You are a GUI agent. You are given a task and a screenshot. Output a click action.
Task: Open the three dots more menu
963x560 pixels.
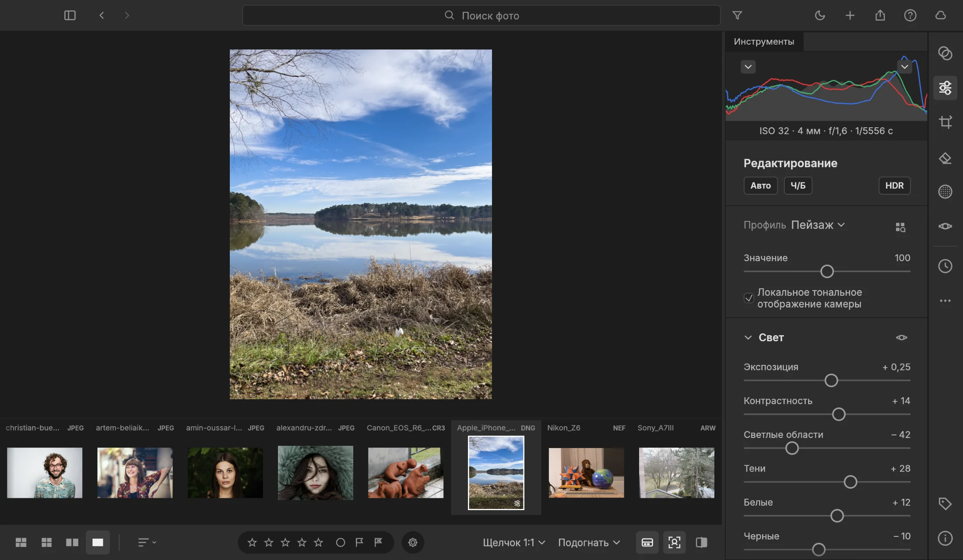[x=945, y=301]
